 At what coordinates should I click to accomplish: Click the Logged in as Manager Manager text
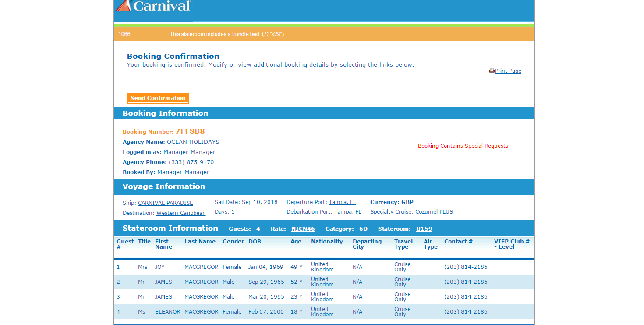coord(169,152)
